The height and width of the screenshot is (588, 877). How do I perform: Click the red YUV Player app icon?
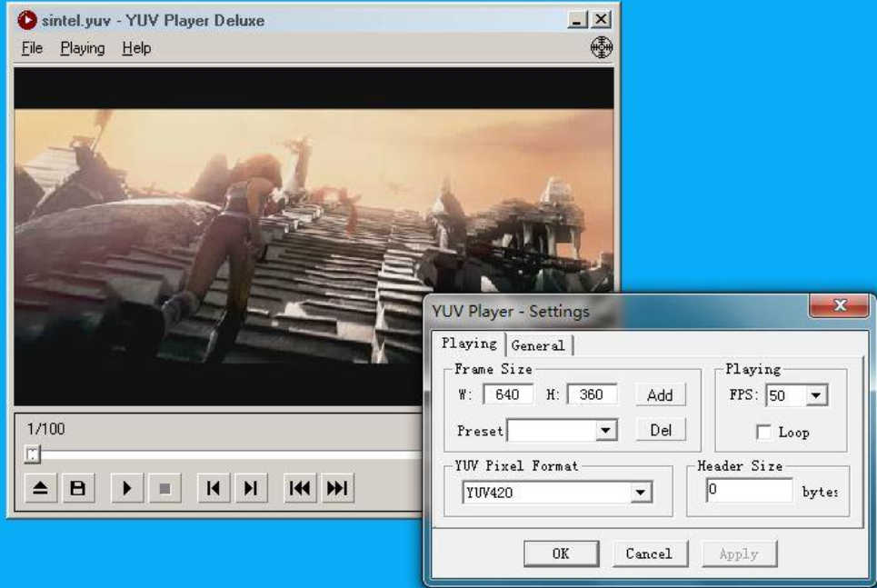coord(26,20)
